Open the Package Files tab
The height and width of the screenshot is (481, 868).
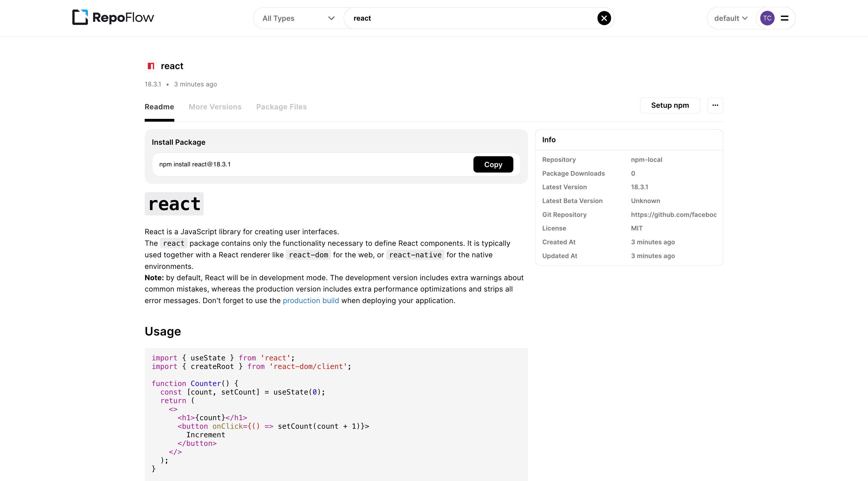(281, 107)
